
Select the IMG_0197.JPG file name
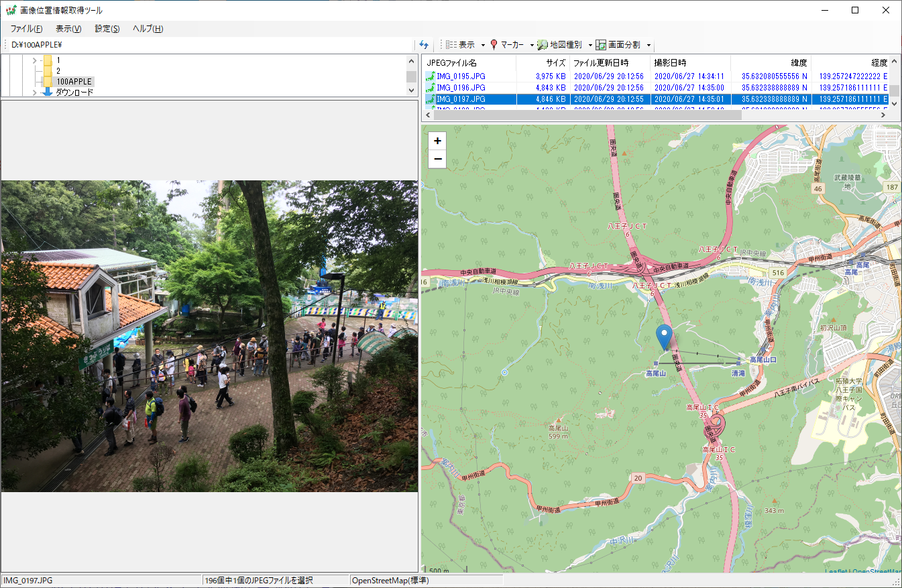point(461,100)
